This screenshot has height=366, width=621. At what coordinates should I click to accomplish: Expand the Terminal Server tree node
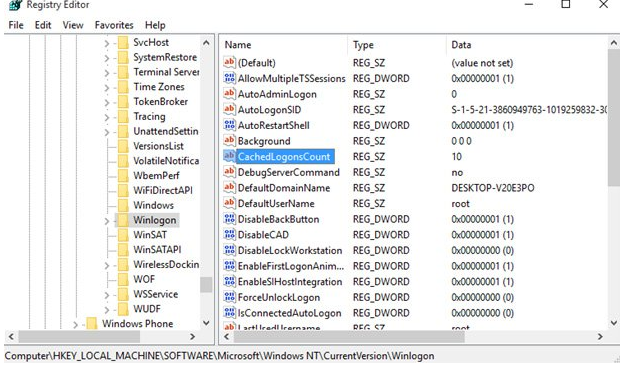[x=107, y=72]
